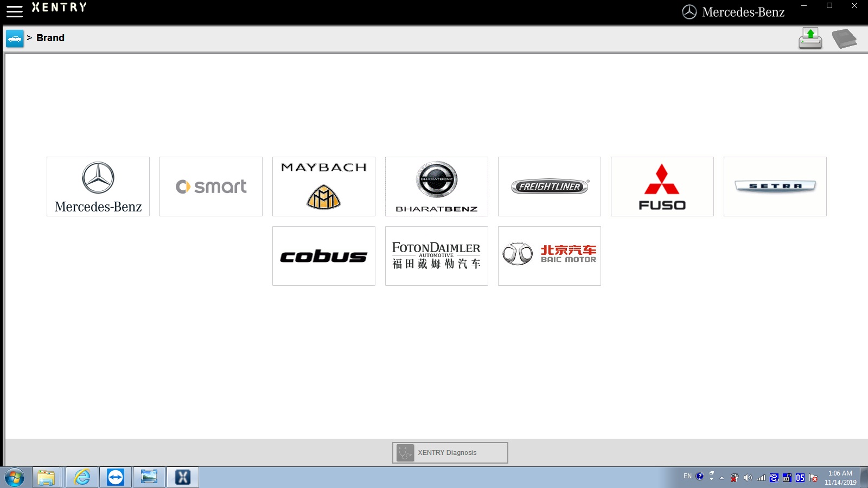This screenshot has width=868, height=488.
Task: Close the XENTRY window
Action: pos(854,6)
